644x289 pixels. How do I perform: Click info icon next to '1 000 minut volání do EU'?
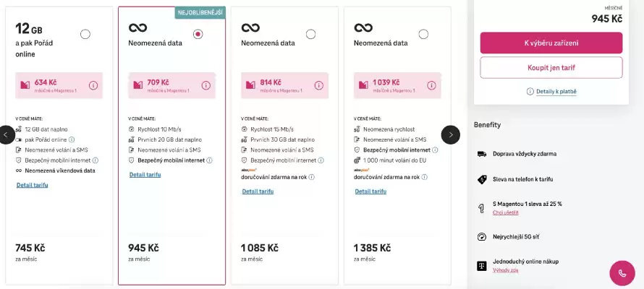pyautogui.click(x=432, y=160)
